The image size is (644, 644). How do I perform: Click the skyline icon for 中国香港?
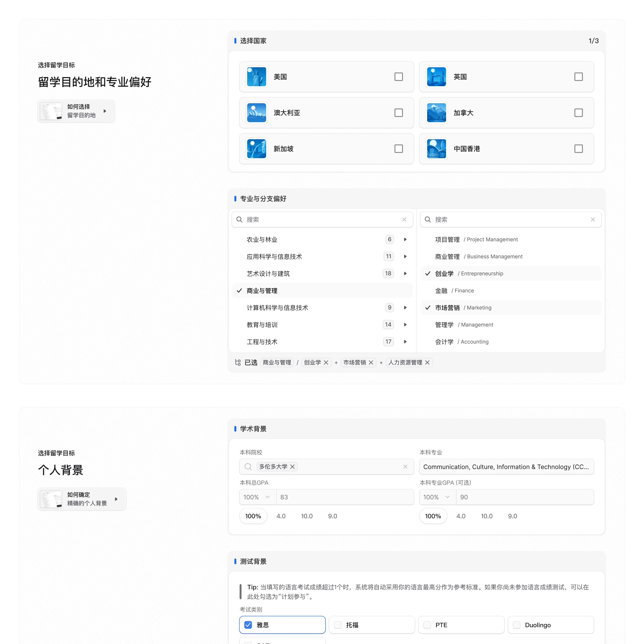point(436,149)
